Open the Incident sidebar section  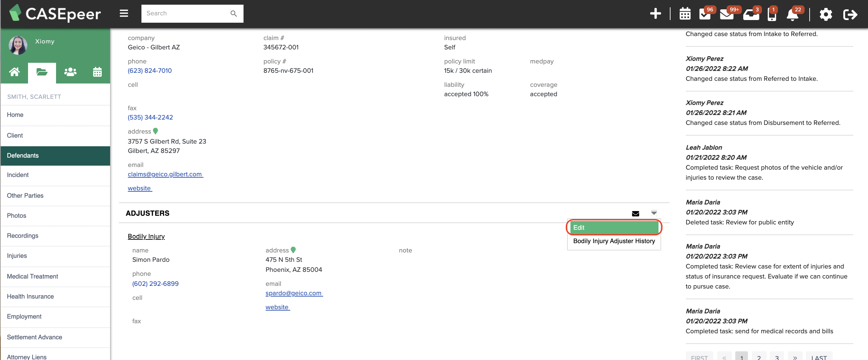tap(18, 175)
